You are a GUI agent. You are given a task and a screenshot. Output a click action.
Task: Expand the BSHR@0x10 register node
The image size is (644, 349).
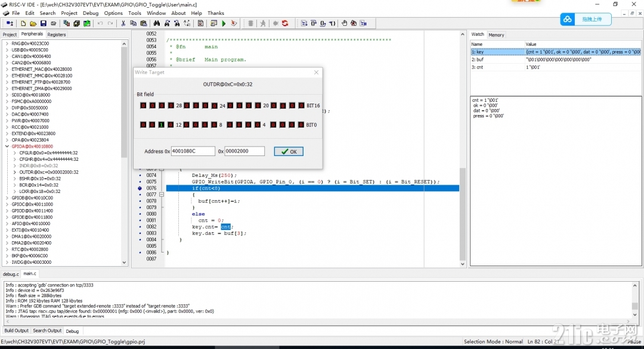(x=15, y=179)
